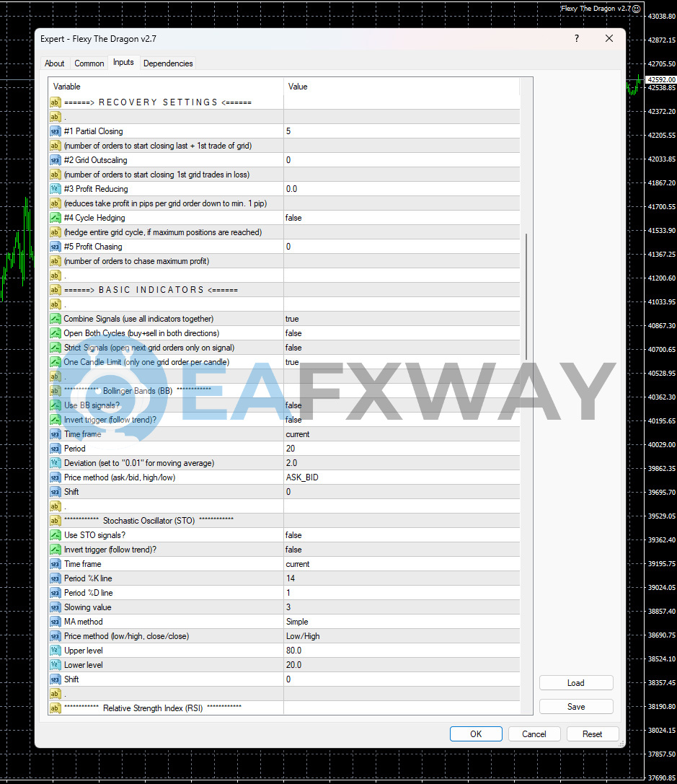
Task: Click the string icon beside Stochastic Oscillator header
Action: pyautogui.click(x=55, y=521)
